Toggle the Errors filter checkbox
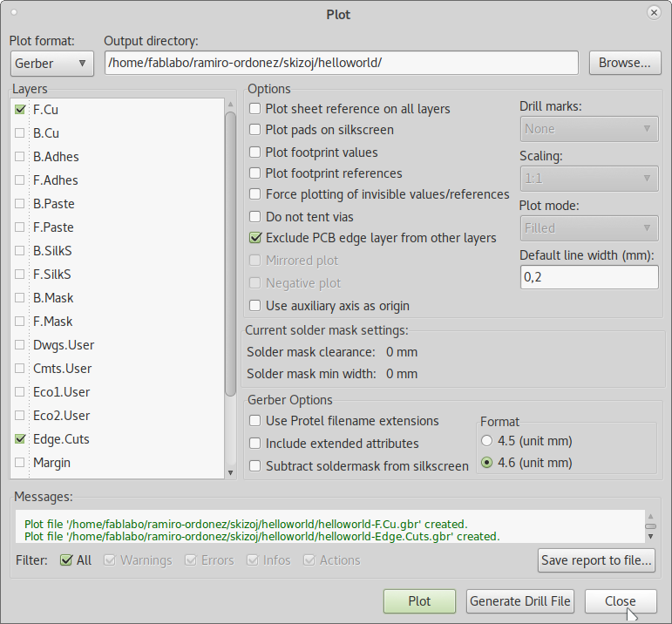Image resolution: width=672 pixels, height=624 pixels. (191, 560)
